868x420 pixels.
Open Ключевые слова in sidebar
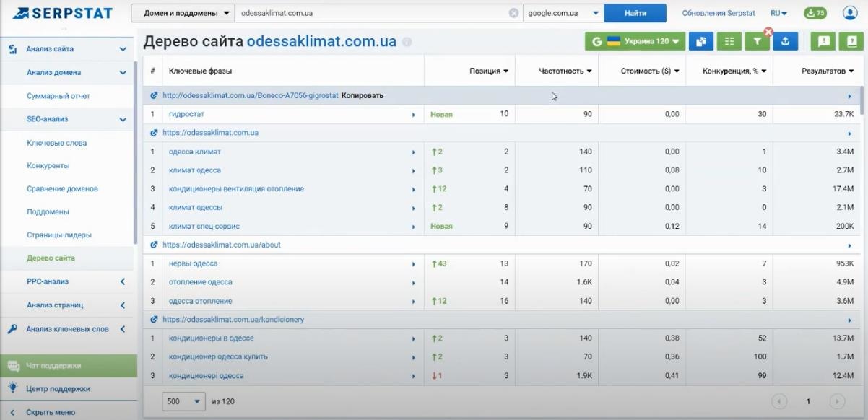click(56, 143)
